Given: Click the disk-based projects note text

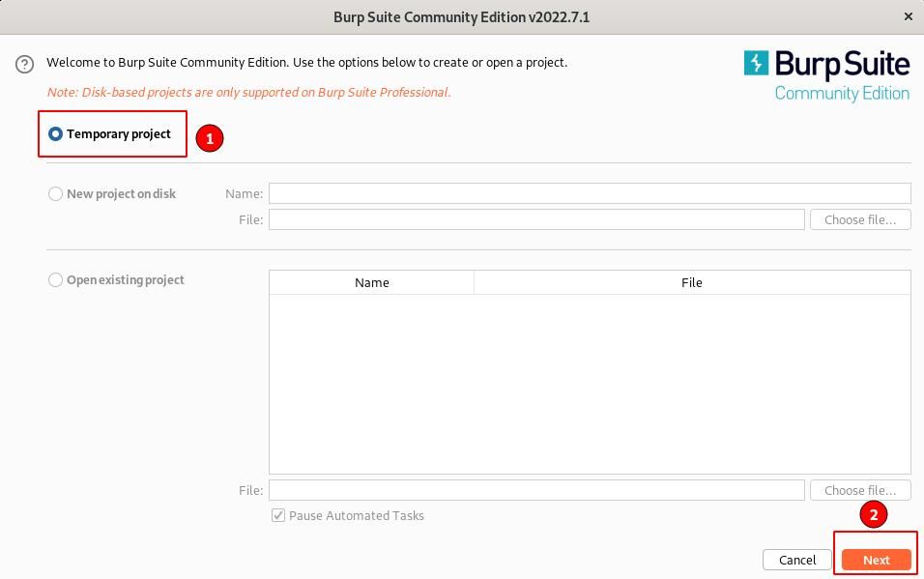Looking at the screenshot, I should (248, 92).
